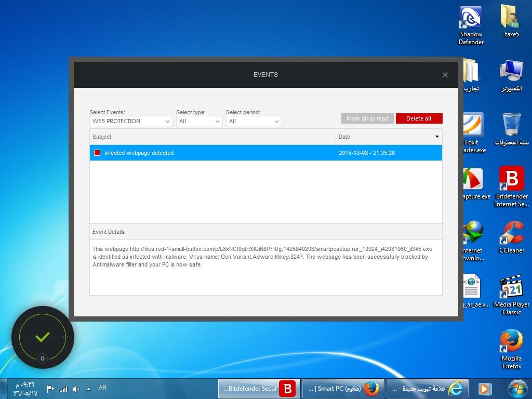
Task: Open the media player taskbar icon
Action: pyautogui.click(x=485, y=389)
